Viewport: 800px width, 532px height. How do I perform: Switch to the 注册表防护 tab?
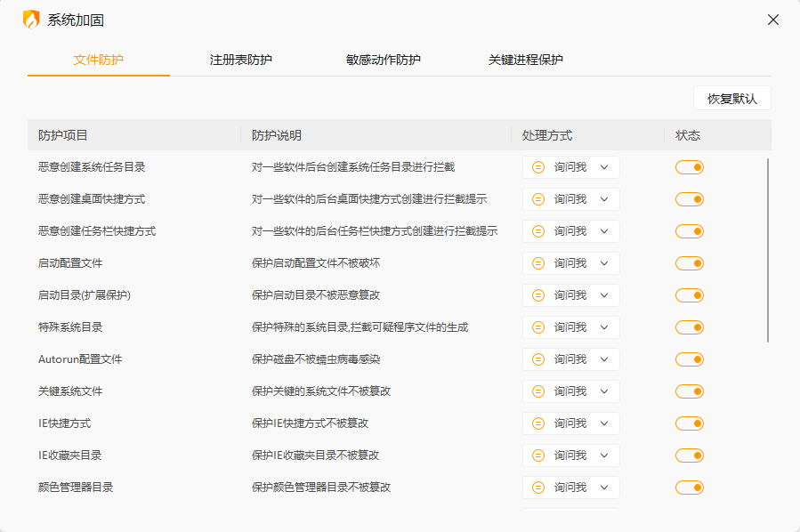click(x=241, y=60)
